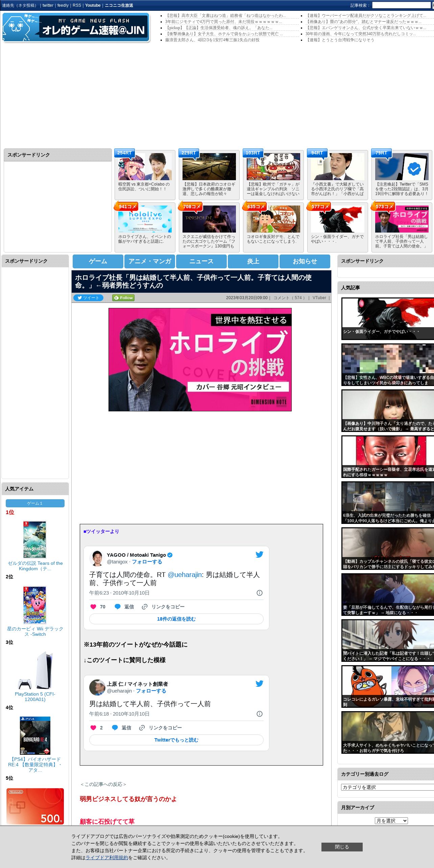Click the feedly link in top bar

(63, 5)
